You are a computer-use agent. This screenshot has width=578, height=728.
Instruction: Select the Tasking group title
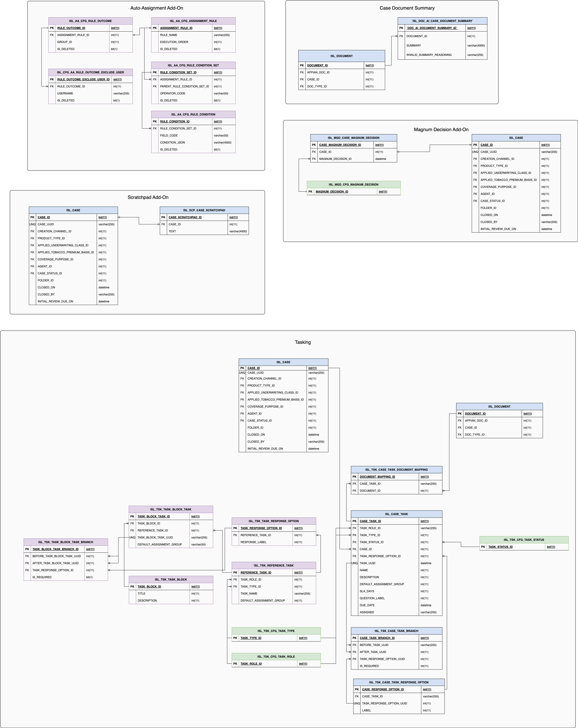point(303,342)
